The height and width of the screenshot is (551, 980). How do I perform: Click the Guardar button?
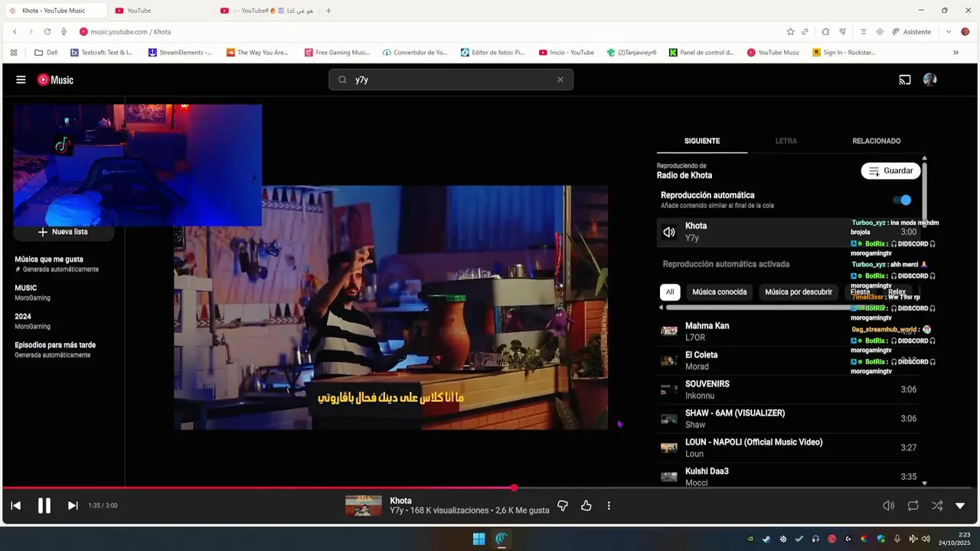890,171
